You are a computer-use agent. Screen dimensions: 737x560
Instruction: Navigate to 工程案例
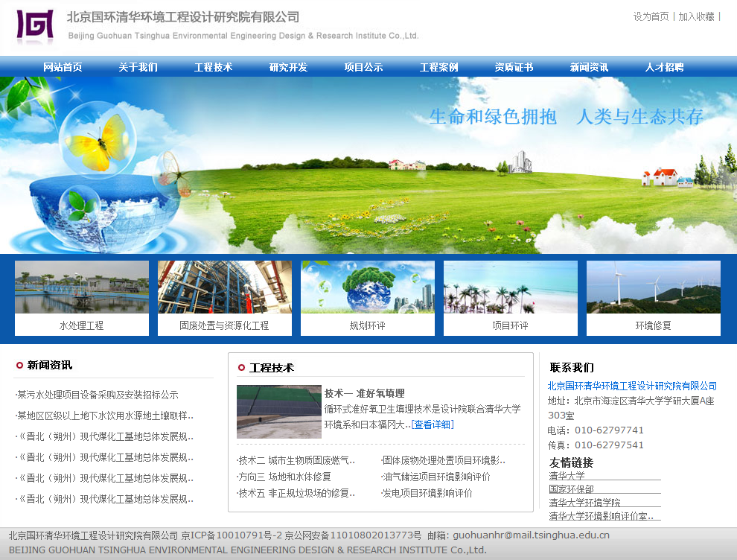click(x=438, y=67)
